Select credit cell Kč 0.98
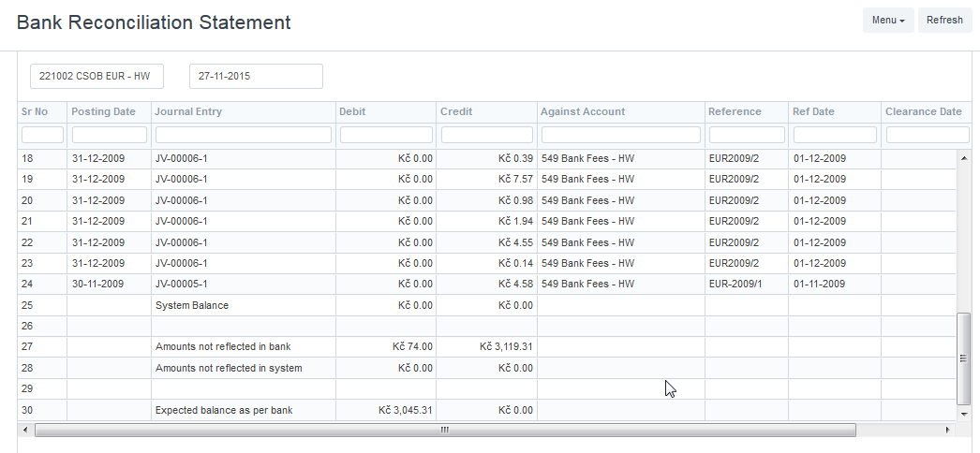980x453 pixels. point(486,200)
